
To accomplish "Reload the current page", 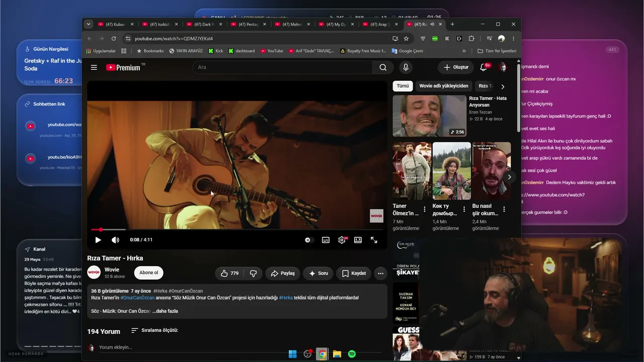I will click(x=114, y=38).
